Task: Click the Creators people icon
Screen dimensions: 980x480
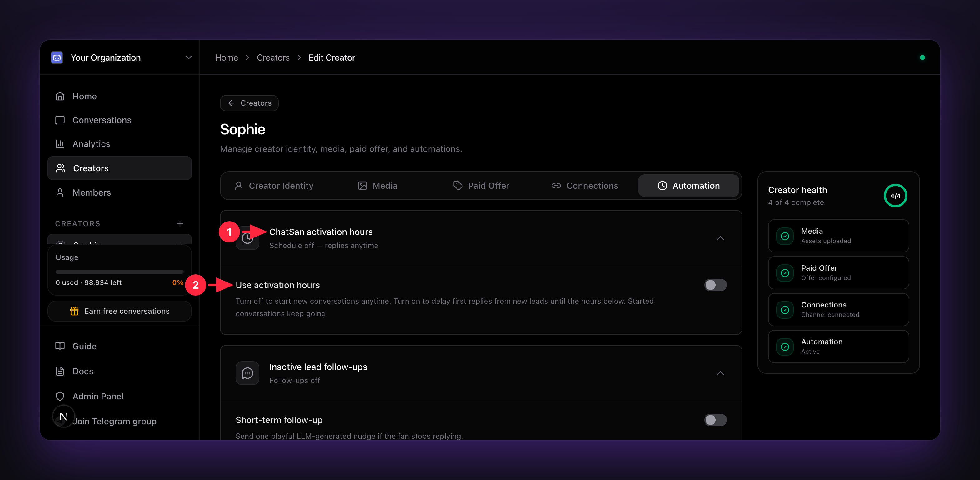Action: click(x=61, y=168)
